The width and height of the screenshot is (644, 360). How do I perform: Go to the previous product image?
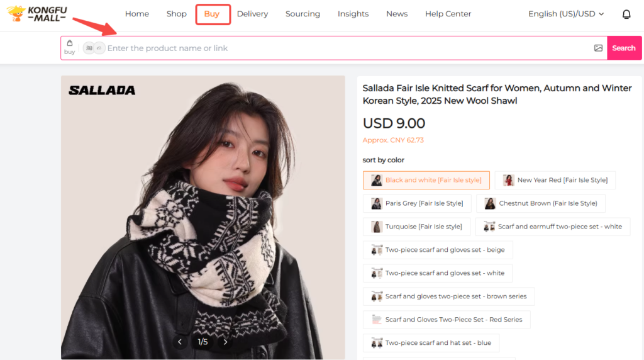pyautogui.click(x=180, y=342)
